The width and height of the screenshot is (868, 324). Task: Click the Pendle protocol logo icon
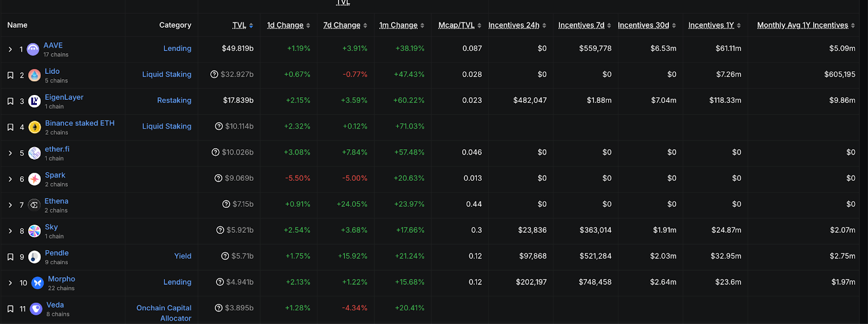pos(35,257)
